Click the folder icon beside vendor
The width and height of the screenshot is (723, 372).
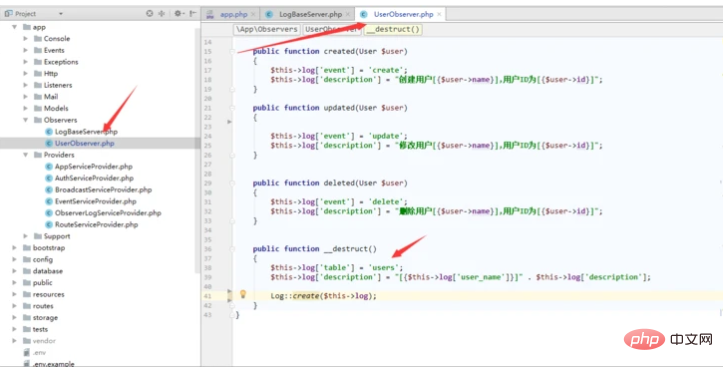click(x=27, y=341)
